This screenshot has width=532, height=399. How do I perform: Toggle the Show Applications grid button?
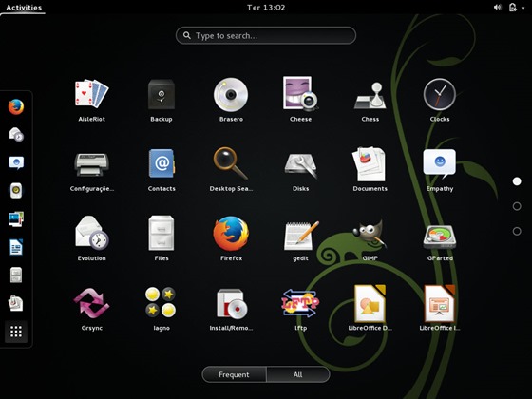(16, 332)
